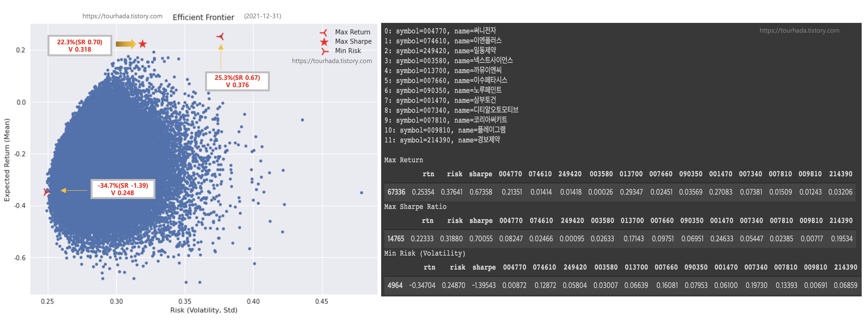This screenshot has width=868, height=322.
Task: Click the Max Sharpe legend star icon
Action: (x=324, y=42)
